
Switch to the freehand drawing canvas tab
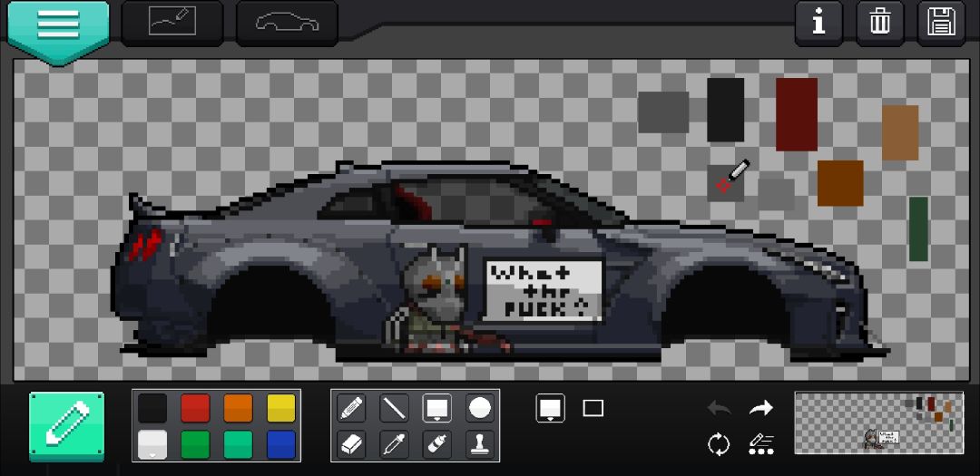click(171, 23)
